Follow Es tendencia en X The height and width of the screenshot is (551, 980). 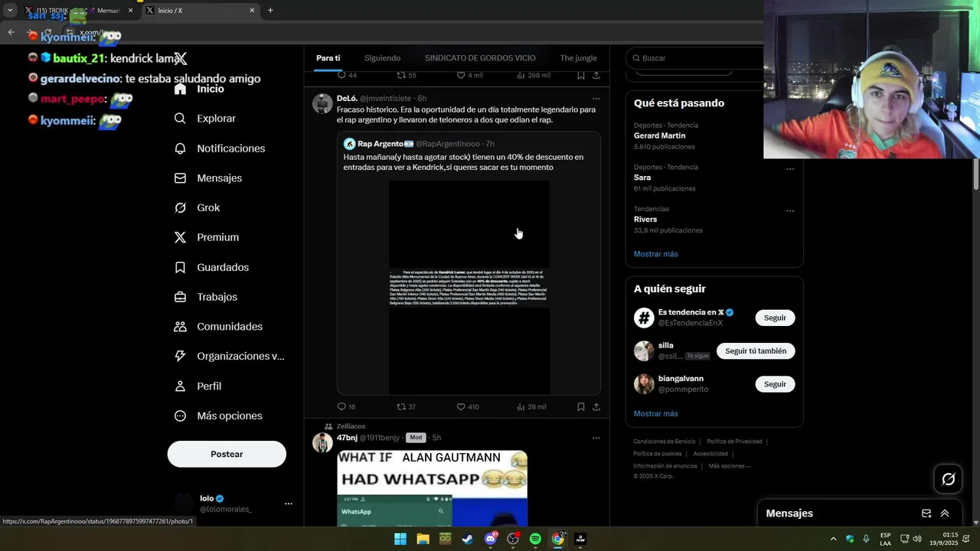[x=775, y=318]
